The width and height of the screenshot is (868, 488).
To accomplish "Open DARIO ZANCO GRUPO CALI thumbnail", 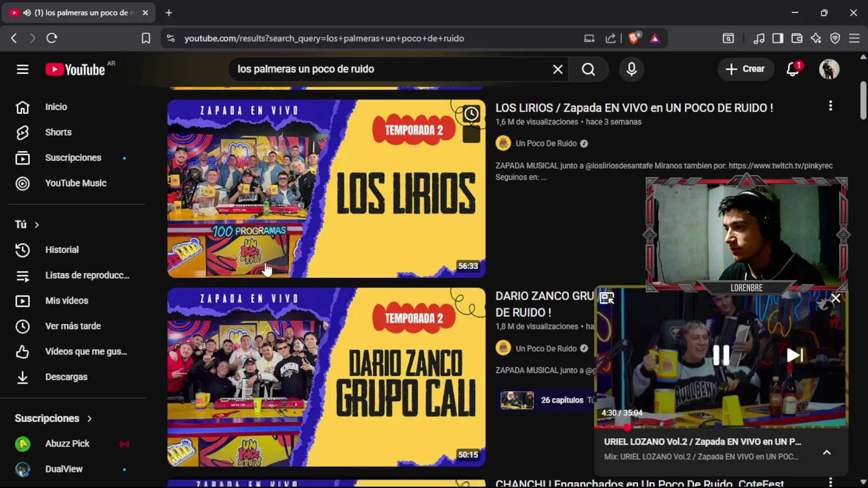I will [x=326, y=377].
